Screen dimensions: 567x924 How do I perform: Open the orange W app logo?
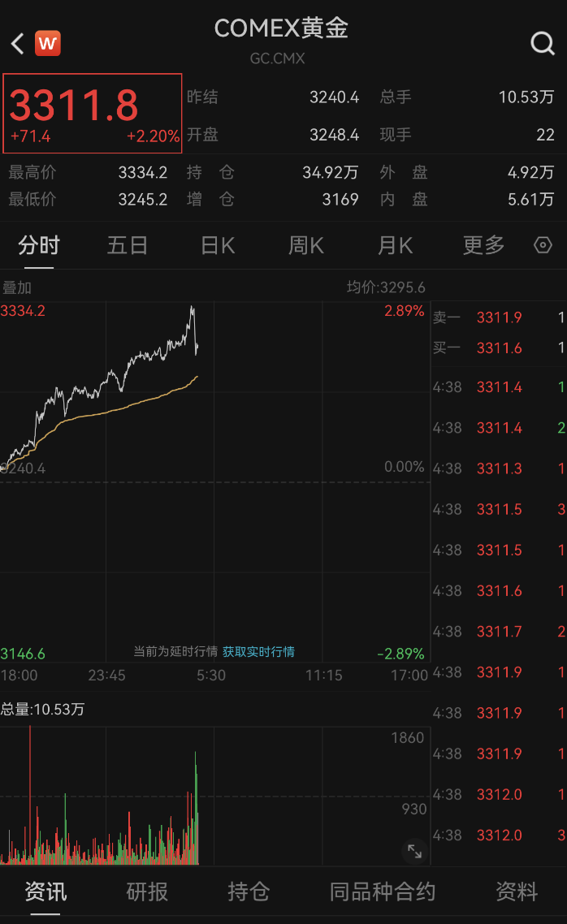coord(48,43)
